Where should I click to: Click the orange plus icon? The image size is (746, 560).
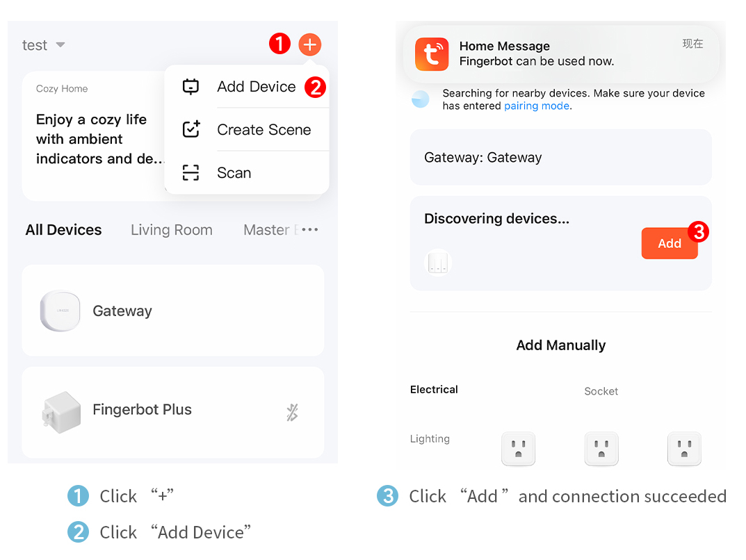(310, 44)
